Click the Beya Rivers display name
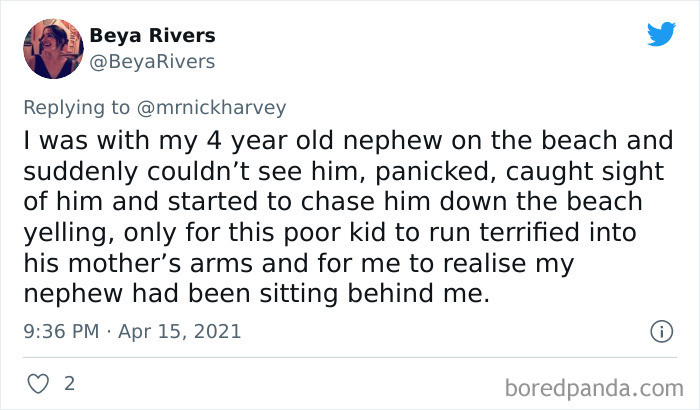The width and height of the screenshot is (700, 410). 152,35
